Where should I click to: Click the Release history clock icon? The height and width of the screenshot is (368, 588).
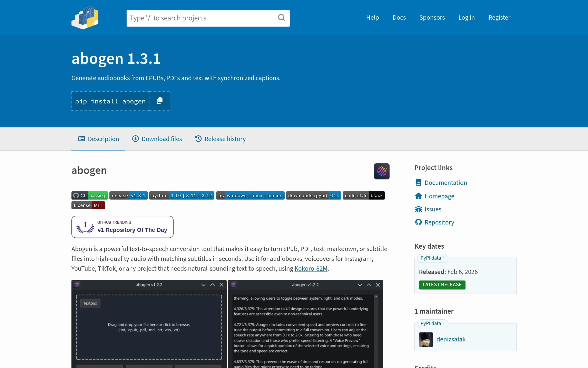198,139
